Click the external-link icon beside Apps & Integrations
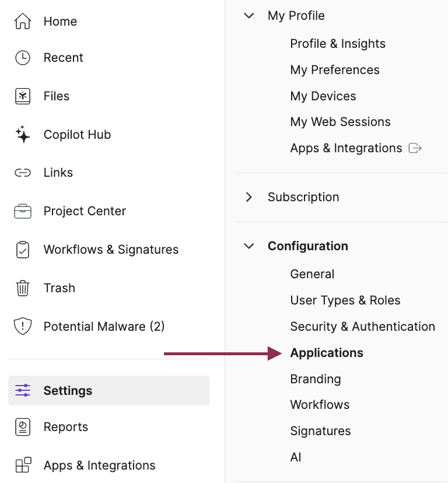448x483 pixels. tap(415, 148)
